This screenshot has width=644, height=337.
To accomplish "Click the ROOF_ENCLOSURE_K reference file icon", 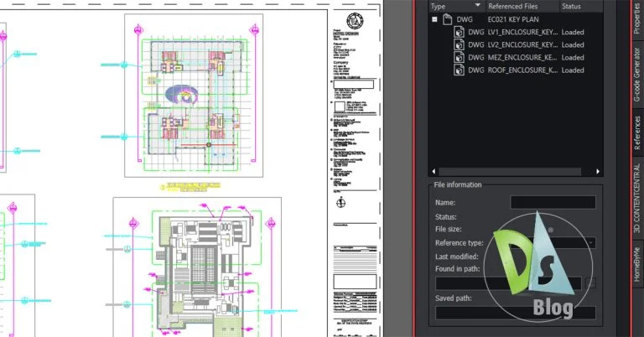I will [460, 70].
